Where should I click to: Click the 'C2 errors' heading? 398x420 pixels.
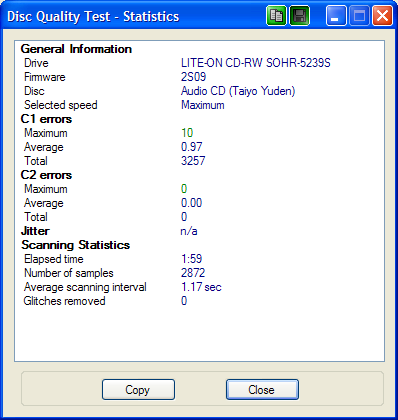tap(46, 175)
